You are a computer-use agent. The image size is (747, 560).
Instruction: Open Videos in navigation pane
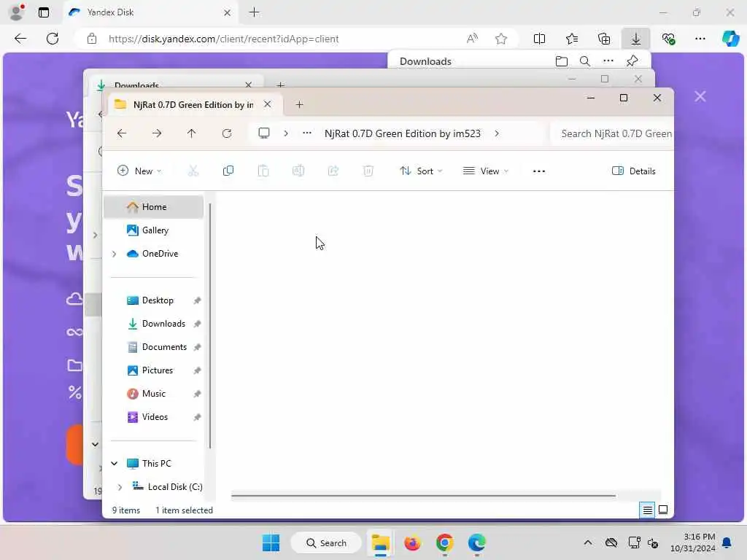(x=153, y=417)
